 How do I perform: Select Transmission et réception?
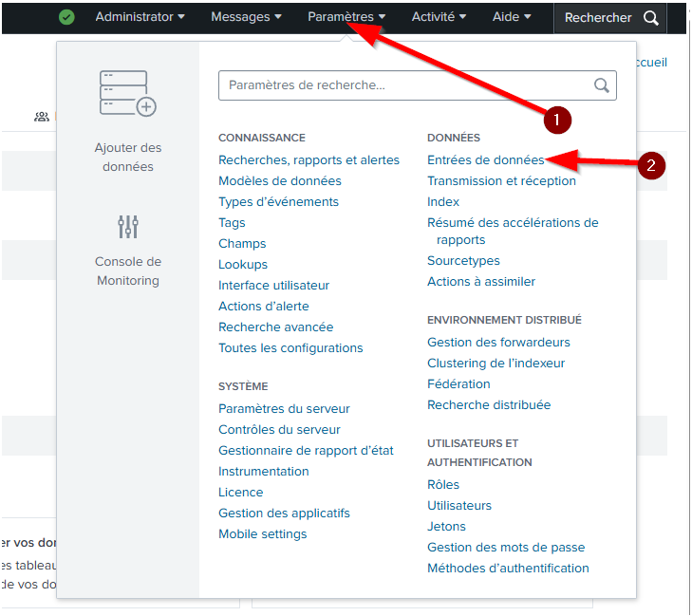click(x=501, y=181)
